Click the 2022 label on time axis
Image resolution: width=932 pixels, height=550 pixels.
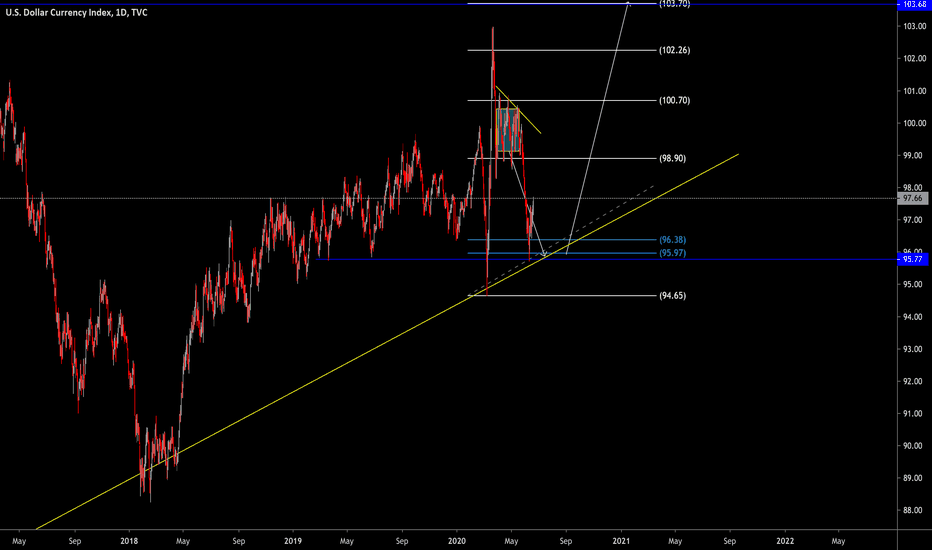pyautogui.click(x=785, y=541)
